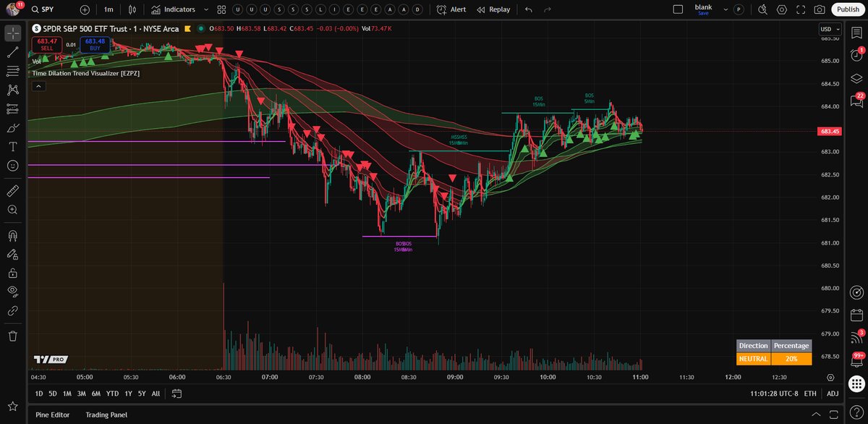Open the news feed sidebar icon
The image size is (868, 424).
tap(856, 336)
